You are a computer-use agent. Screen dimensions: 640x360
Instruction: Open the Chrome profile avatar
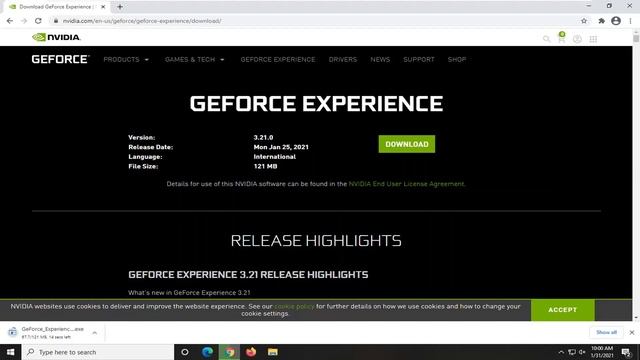[x=616, y=21]
